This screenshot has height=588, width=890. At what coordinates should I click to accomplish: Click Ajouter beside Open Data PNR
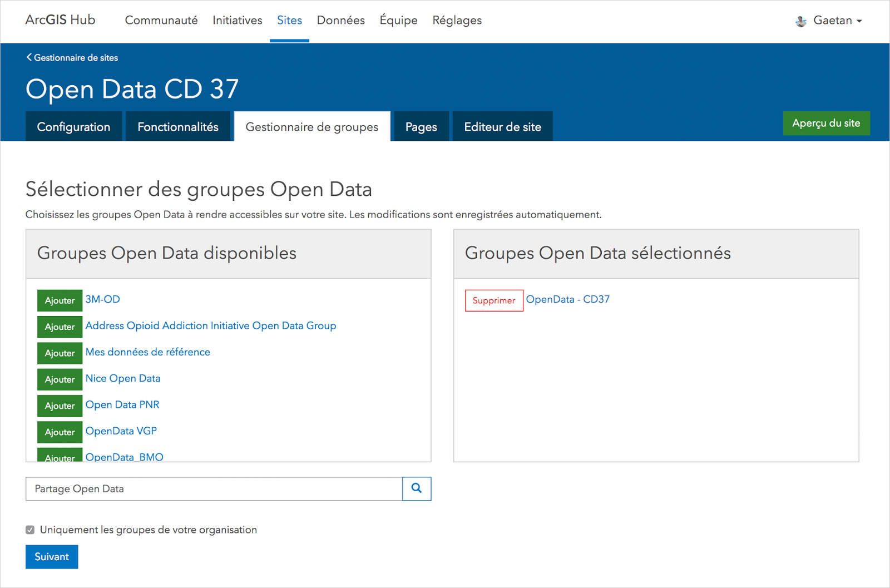(60, 406)
